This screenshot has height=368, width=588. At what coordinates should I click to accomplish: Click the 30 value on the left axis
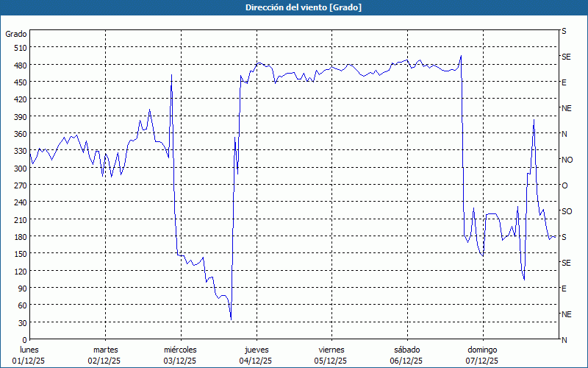tap(21, 322)
